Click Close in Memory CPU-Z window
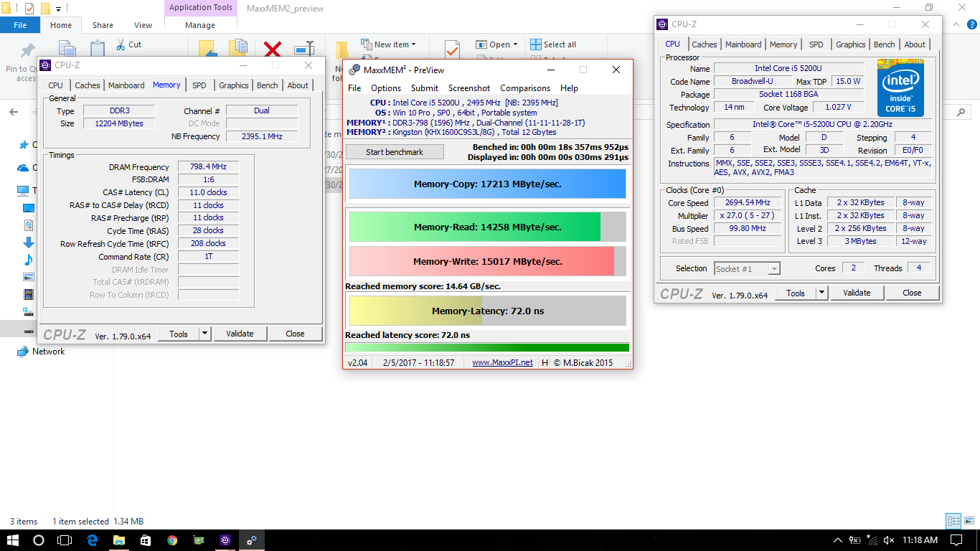The height and width of the screenshot is (551, 980). pyautogui.click(x=295, y=334)
